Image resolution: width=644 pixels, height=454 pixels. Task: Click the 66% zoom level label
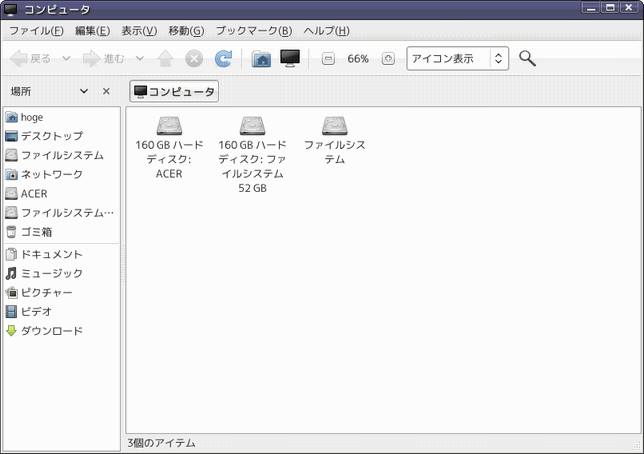pos(358,59)
